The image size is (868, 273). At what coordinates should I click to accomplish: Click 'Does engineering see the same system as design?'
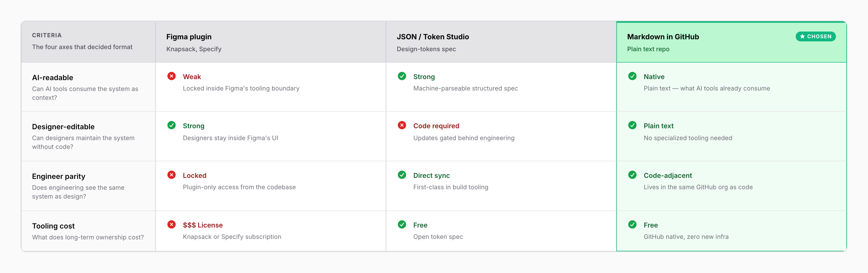(78, 192)
